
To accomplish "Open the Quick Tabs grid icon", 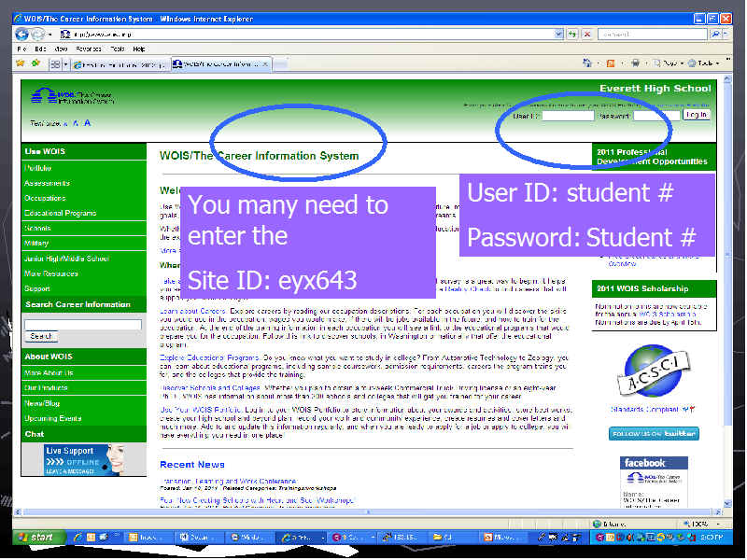I will pyautogui.click(x=55, y=64).
